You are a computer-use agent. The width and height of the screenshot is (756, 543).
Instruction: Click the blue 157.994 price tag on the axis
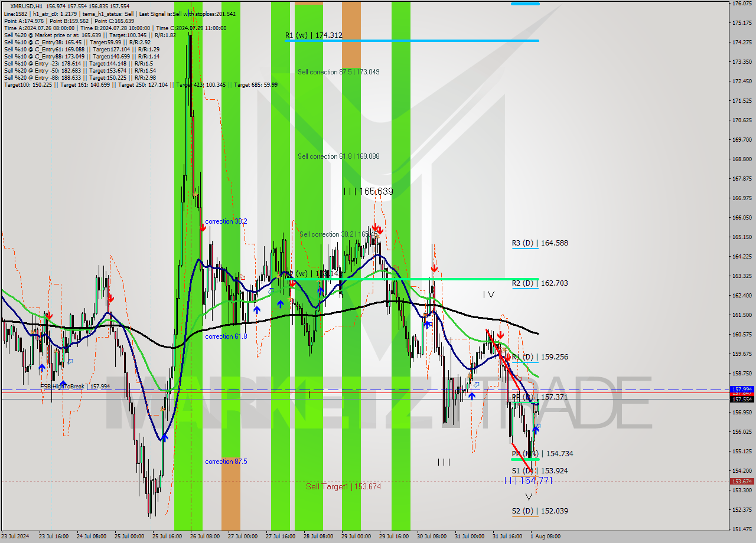742,390
